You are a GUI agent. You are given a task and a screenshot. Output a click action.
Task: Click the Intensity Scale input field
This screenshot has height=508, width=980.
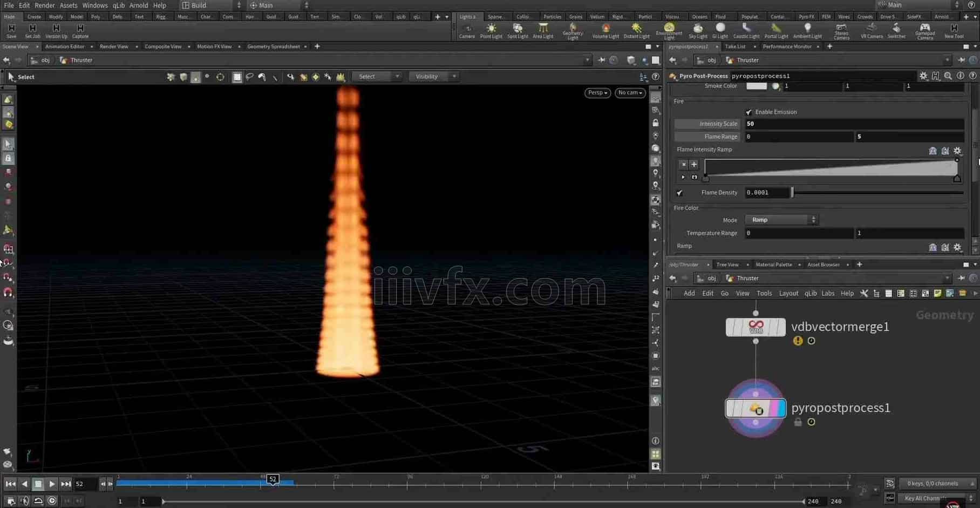[x=854, y=124]
